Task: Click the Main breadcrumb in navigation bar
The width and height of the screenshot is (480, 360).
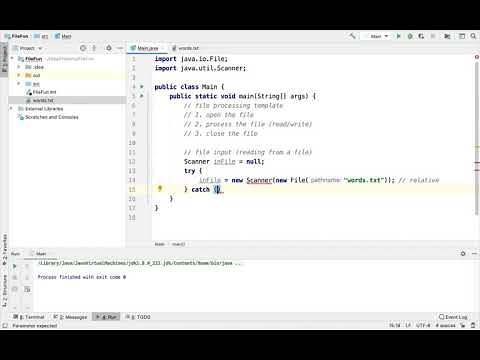Action: (x=63, y=36)
